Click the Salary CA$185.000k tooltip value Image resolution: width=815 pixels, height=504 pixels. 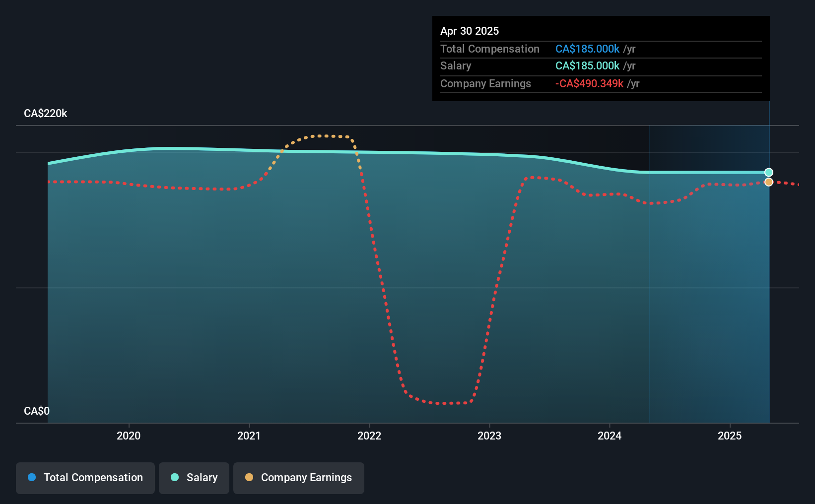click(x=587, y=65)
